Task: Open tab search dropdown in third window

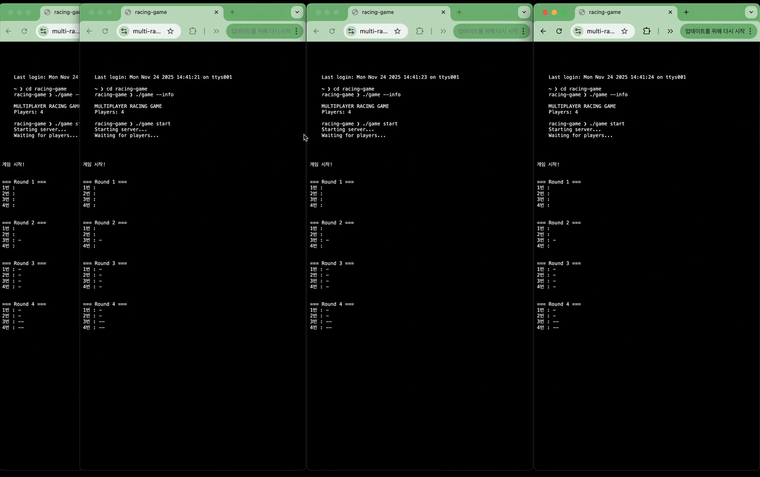Action: click(x=524, y=12)
